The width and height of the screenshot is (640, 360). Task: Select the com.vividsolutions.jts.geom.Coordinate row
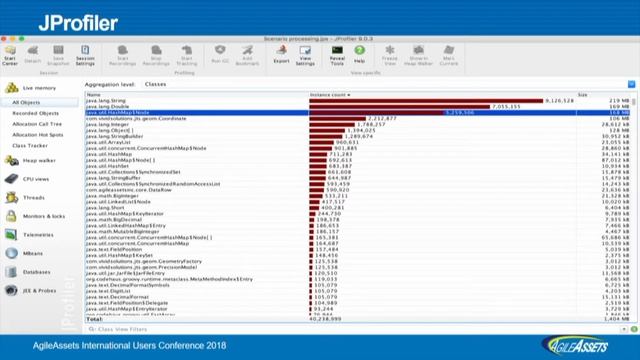358,118
